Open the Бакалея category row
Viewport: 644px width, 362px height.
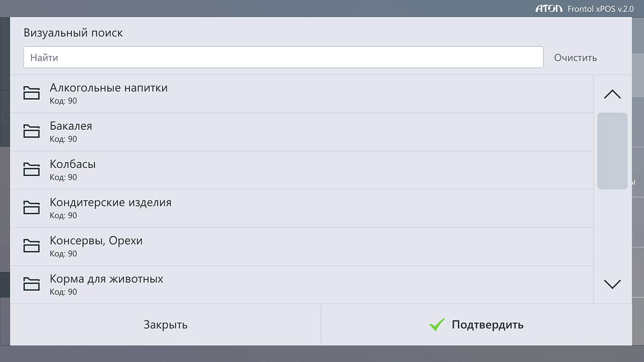(71, 126)
